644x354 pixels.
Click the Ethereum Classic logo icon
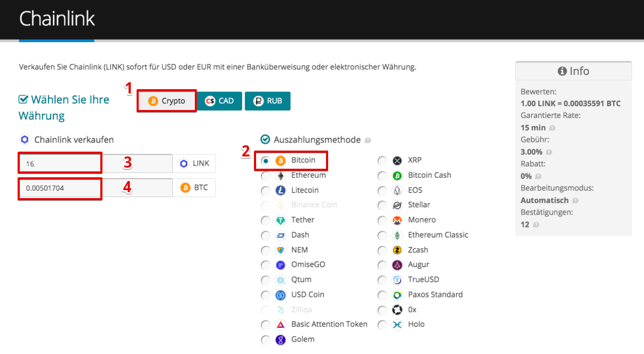[397, 235]
